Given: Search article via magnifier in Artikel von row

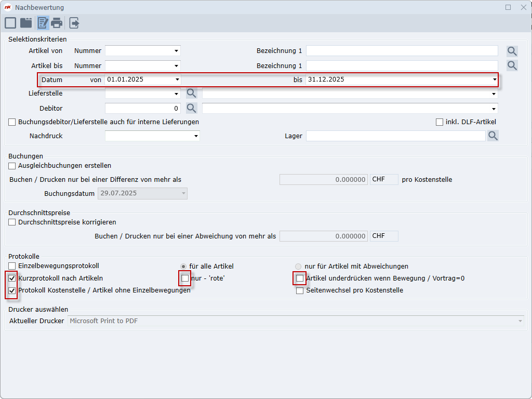Looking at the screenshot, I should 512,51.
